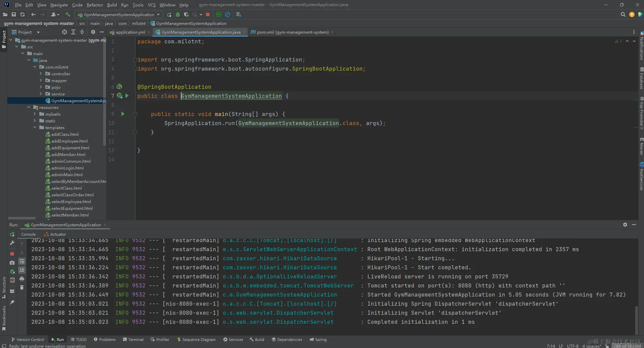The image size is (644, 348).
Task: Toggle the Project tool window stripe button
Action: tap(4, 39)
